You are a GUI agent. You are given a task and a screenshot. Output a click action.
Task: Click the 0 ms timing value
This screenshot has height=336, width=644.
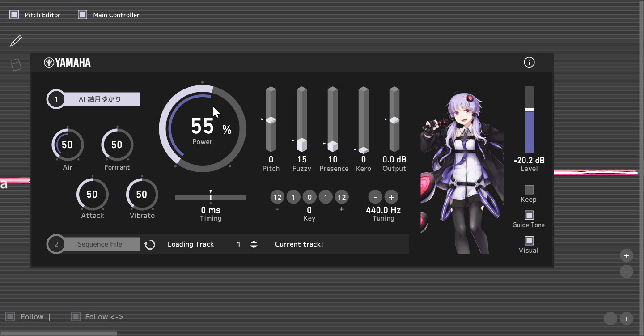pyautogui.click(x=211, y=210)
